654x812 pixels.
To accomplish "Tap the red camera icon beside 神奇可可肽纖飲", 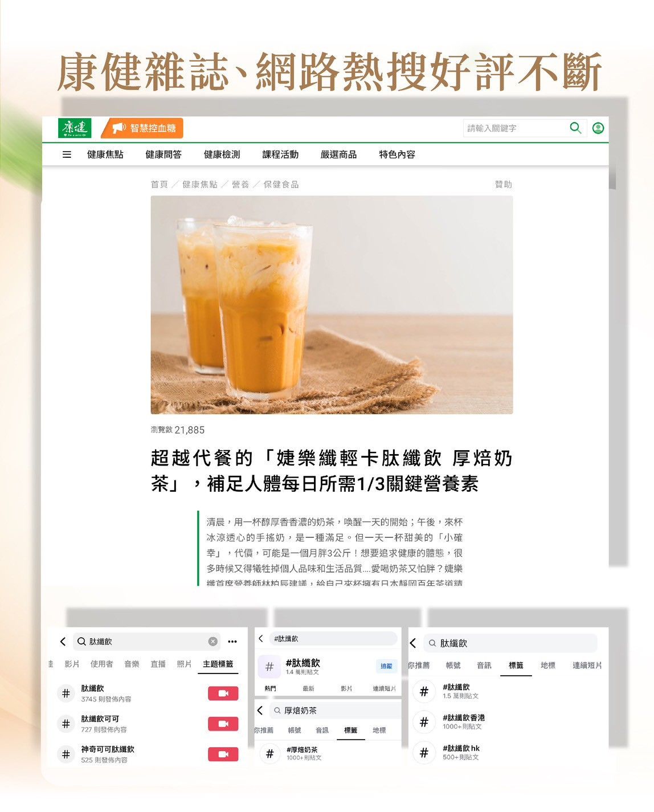I will (x=223, y=754).
